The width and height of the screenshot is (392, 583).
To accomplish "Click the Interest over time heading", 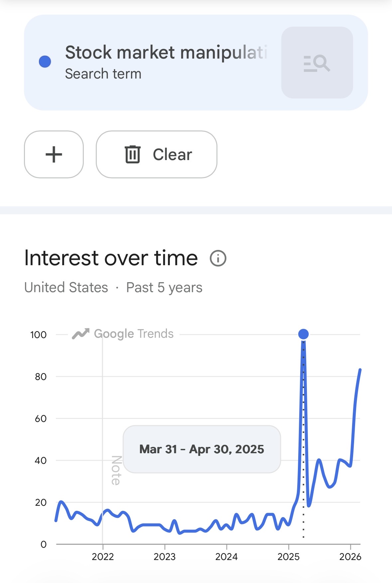I will [111, 258].
